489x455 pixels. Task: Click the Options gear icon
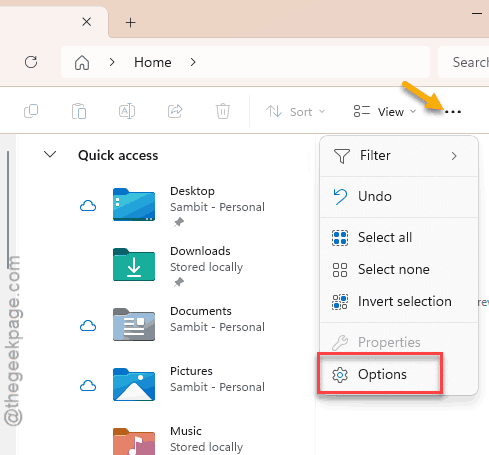(x=340, y=375)
